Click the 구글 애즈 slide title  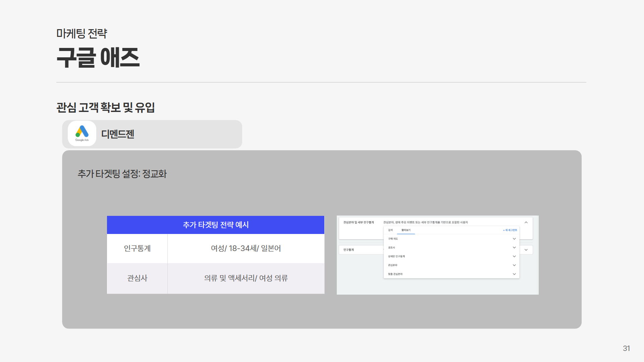click(x=98, y=58)
